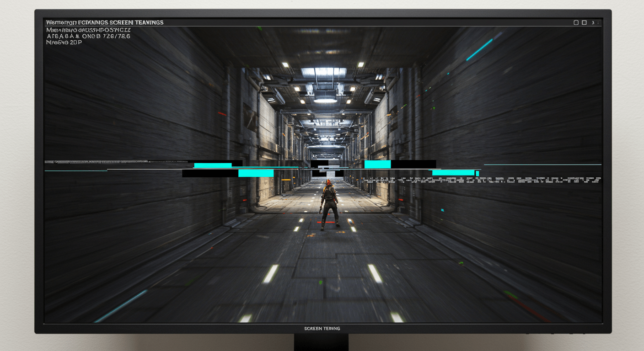Screen dimensions: 644x351
Task: Click the SCREEN TEARING label on monitor bezel
Action: pyautogui.click(x=322, y=329)
